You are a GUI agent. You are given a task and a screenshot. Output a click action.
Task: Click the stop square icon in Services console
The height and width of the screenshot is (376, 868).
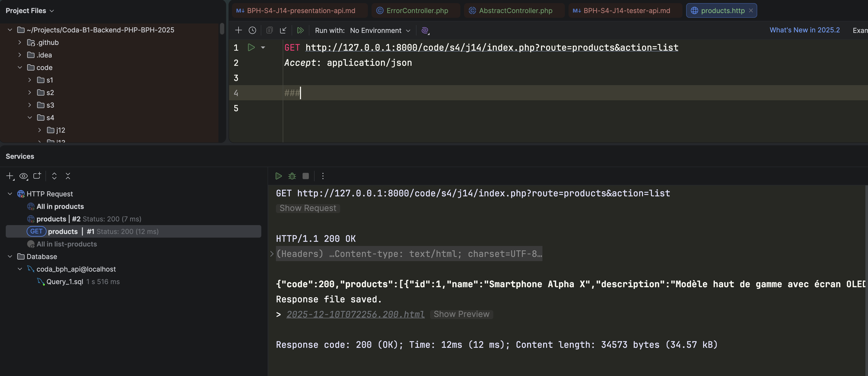click(305, 176)
